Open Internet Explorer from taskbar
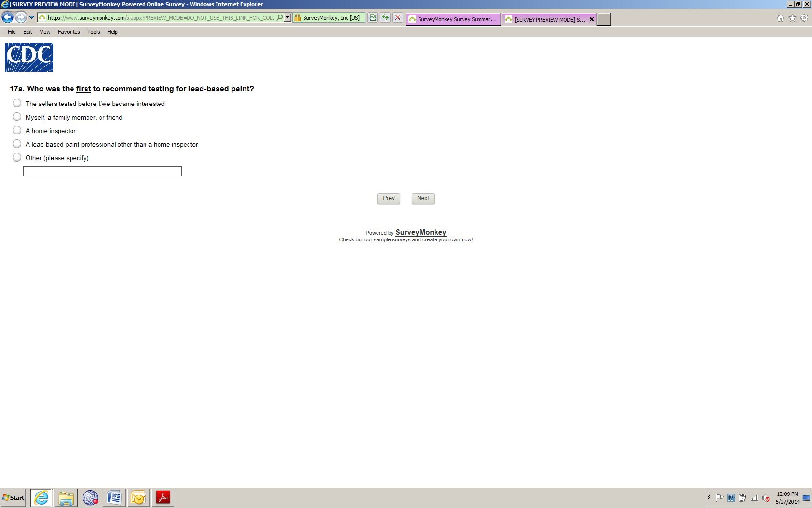812x508 pixels. click(x=42, y=497)
